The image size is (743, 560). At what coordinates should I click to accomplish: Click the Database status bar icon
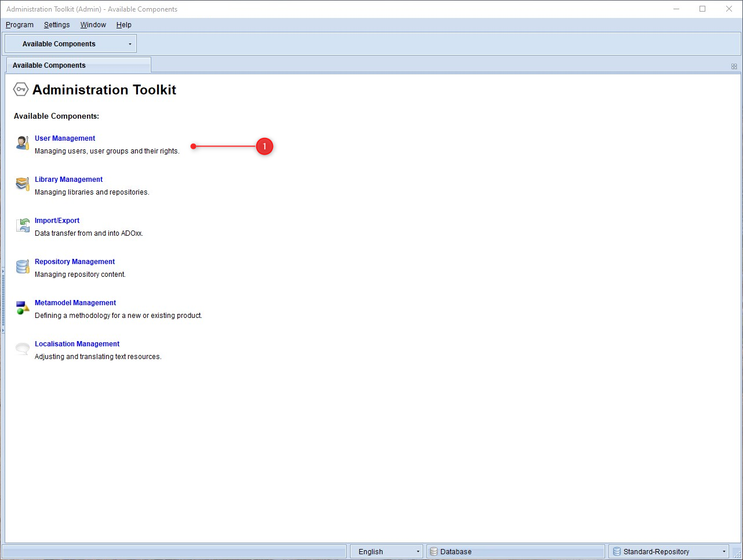pos(434,551)
